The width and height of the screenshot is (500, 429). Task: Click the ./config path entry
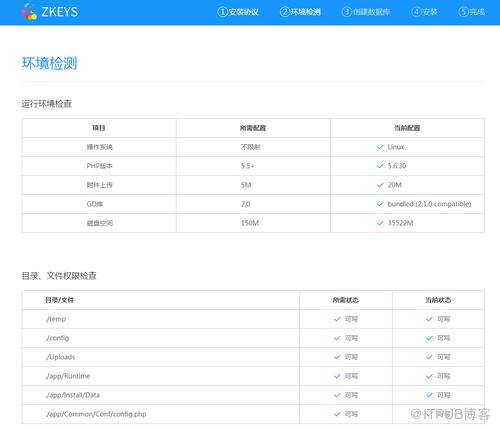[x=57, y=338]
